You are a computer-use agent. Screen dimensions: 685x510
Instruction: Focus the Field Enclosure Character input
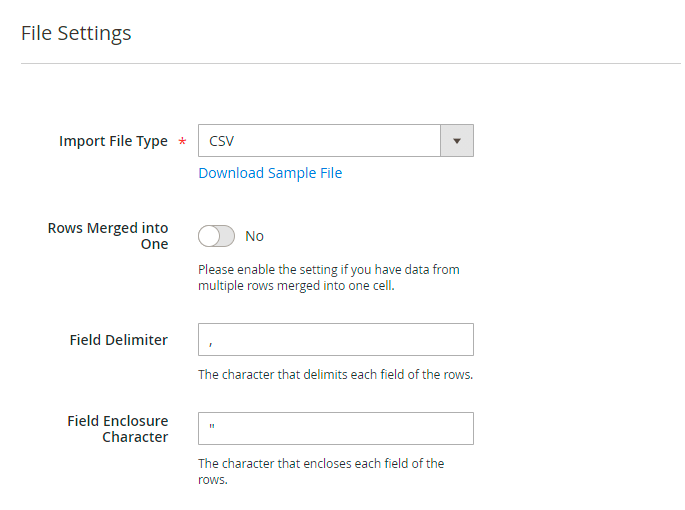click(x=335, y=429)
